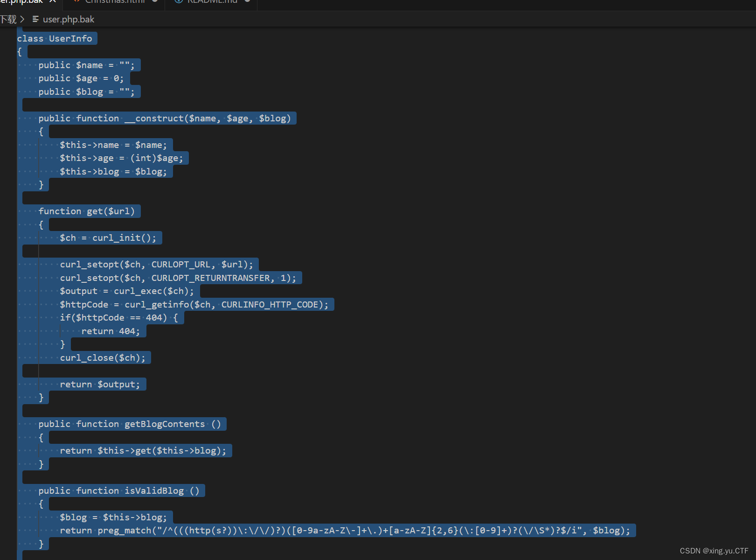Click the 'return preg_match' regex line
Image resolution: width=756 pixels, height=560 pixels.
click(345, 531)
